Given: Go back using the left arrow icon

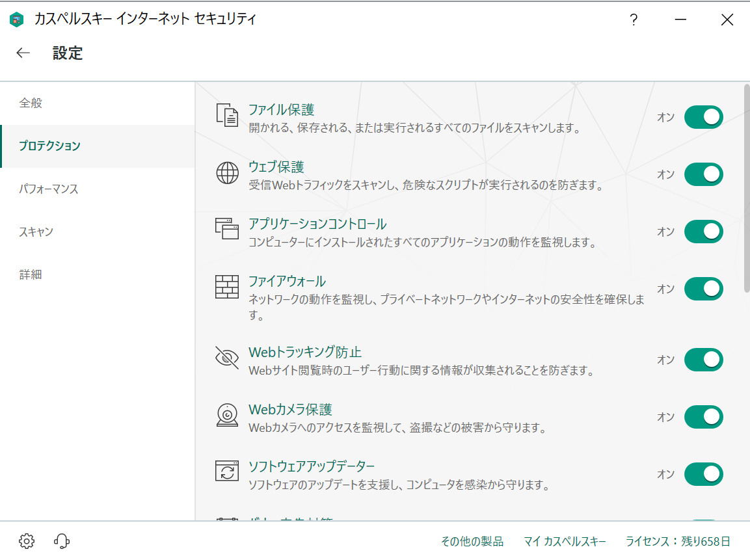Looking at the screenshot, I should point(23,53).
